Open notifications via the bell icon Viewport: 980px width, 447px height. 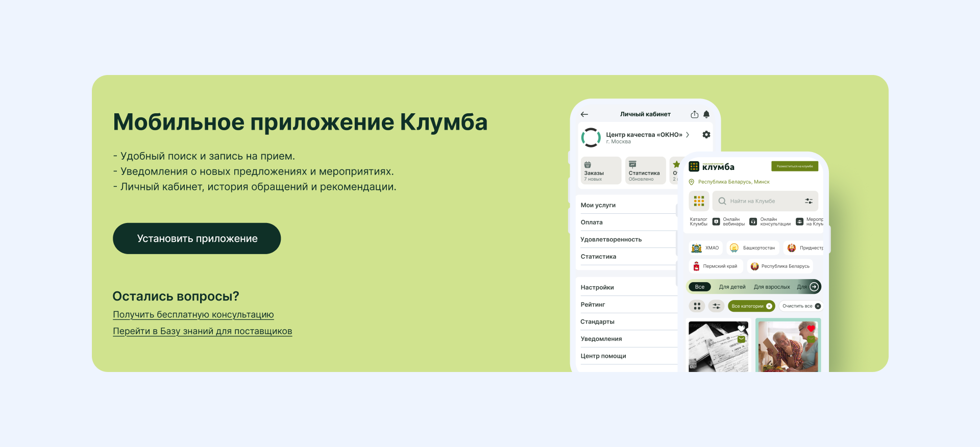[x=706, y=114]
